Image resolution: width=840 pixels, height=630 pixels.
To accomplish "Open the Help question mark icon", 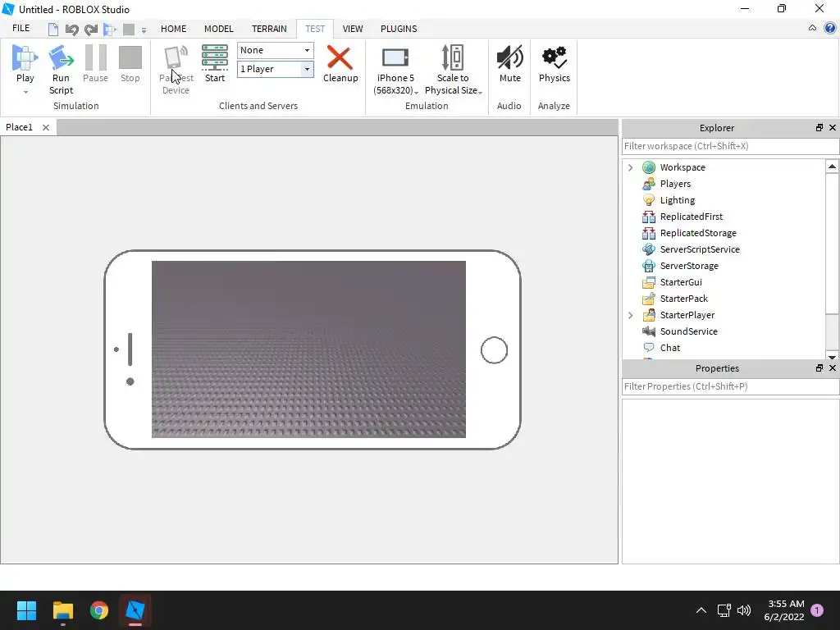I will coord(830,28).
